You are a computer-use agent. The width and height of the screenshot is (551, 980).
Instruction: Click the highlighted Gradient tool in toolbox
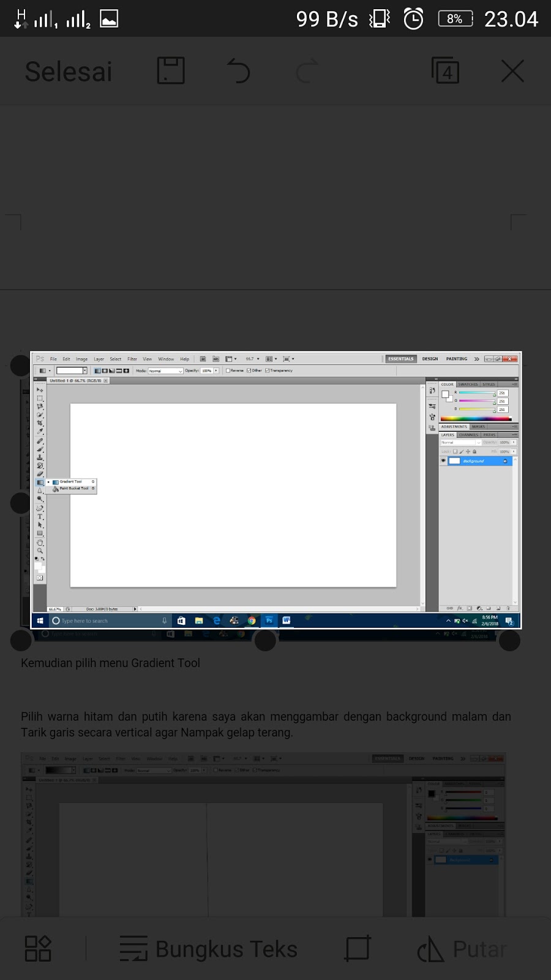coord(40,482)
